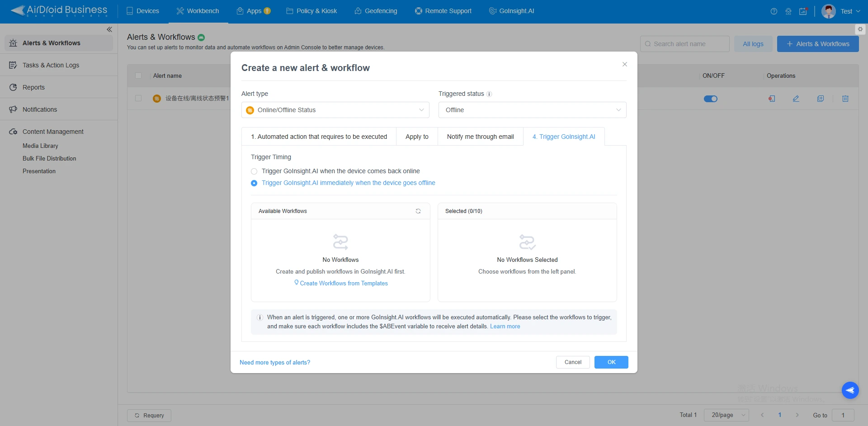Duplicate the alert with copy icon
Screen dimensions: 868x426
(x=821, y=99)
